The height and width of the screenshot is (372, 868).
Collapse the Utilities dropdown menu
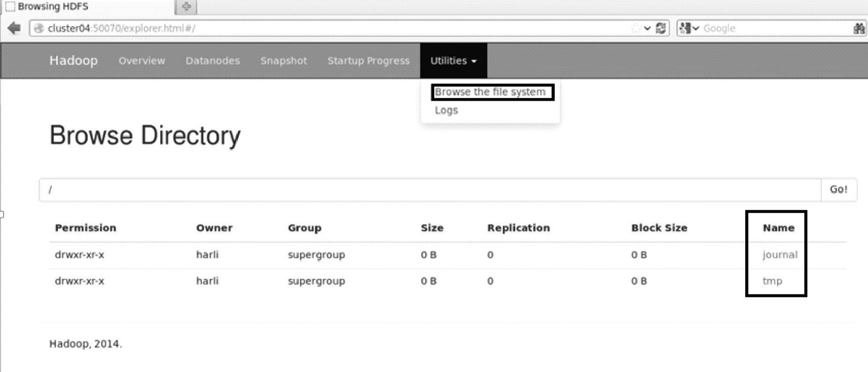point(454,61)
